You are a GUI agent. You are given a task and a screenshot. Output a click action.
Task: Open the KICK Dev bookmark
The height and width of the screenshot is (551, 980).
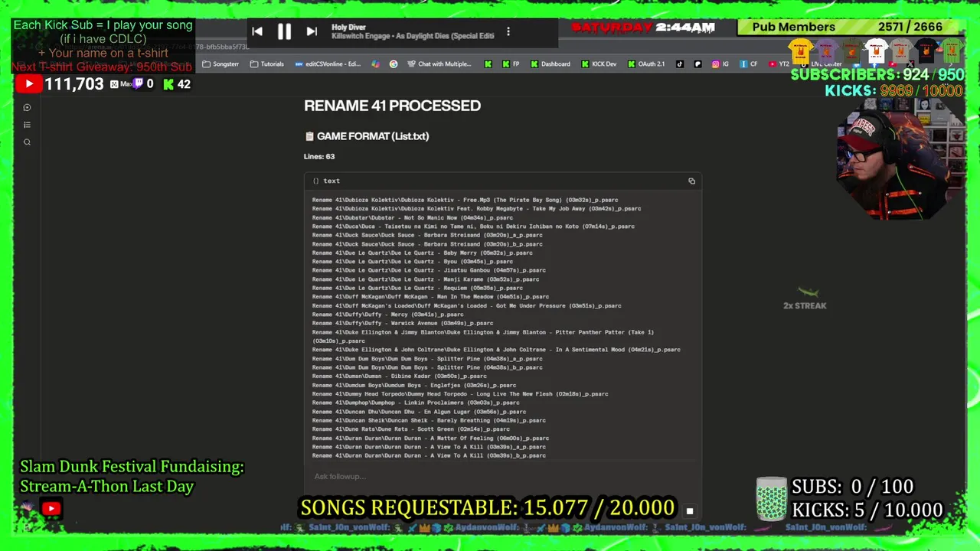[x=599, y=64]
